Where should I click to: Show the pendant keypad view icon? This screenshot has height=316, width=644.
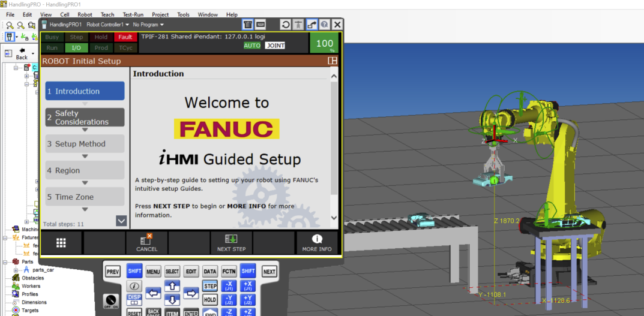(x=260, y=24)
